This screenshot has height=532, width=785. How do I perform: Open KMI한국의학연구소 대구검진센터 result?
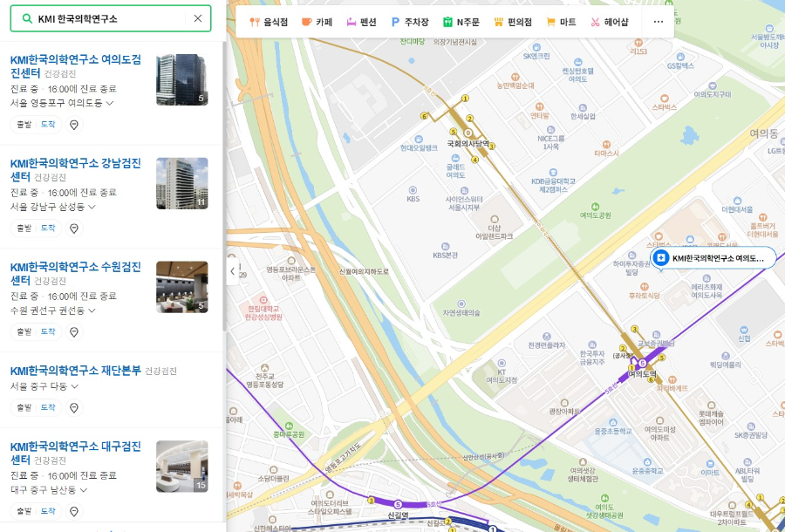pyautogui.click(x=76, y=453)
